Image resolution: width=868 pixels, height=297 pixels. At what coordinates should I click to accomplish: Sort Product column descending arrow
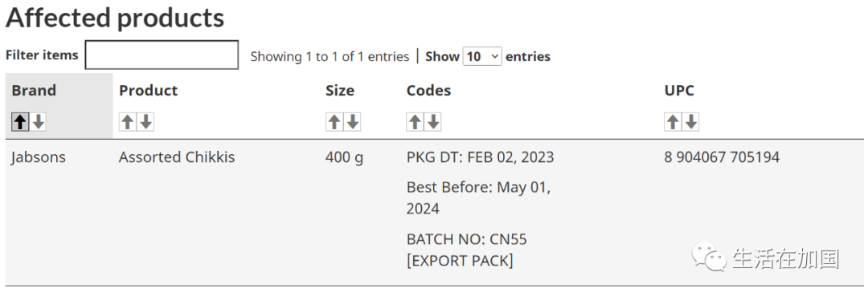coord(145,122)
